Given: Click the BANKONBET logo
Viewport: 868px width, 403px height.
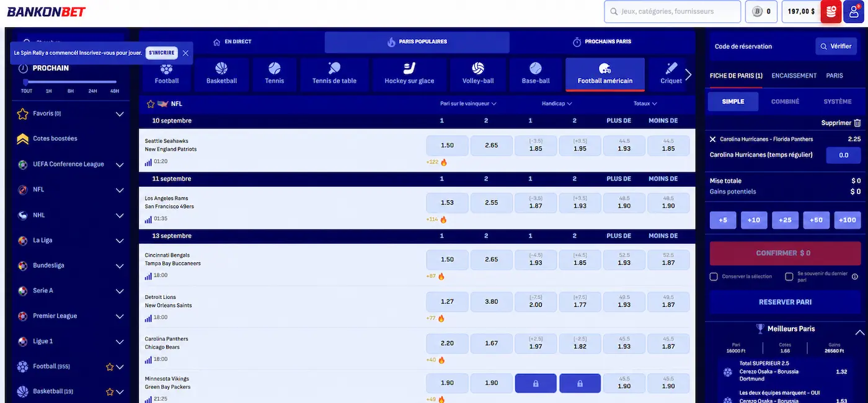Looking at the screenshot, I should pyautogui.click(x=46, y=12).
